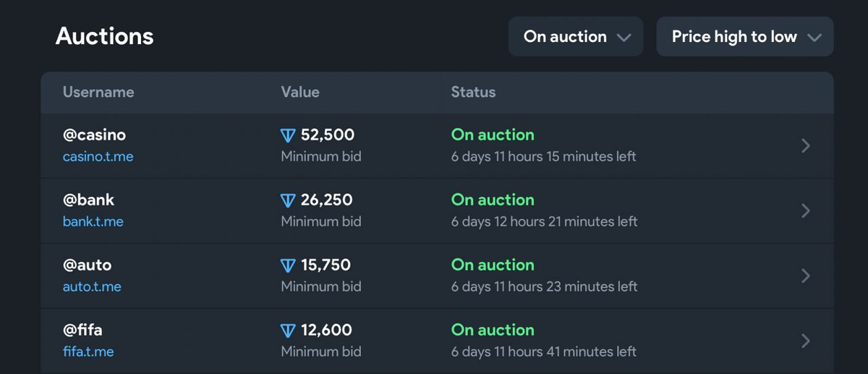Open the Price high to low dropdown
868x374 pixels.
tap(744, 37)
